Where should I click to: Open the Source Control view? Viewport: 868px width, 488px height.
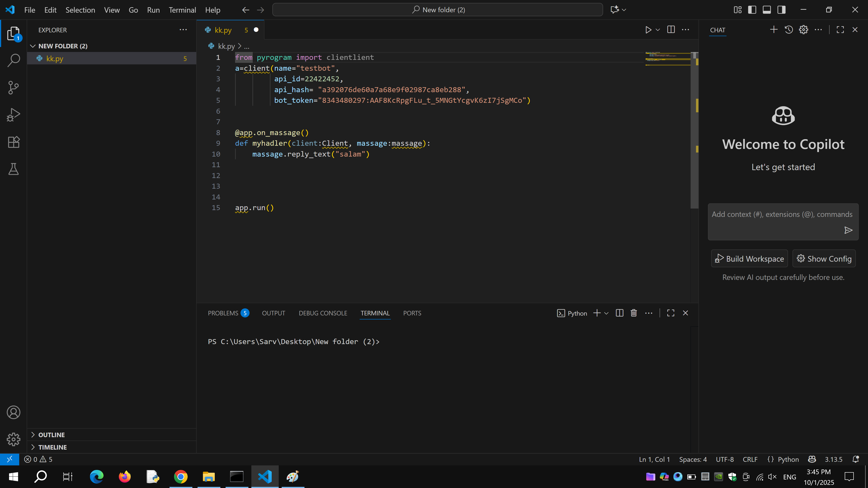pyautogui.click(x=14, y=88)
